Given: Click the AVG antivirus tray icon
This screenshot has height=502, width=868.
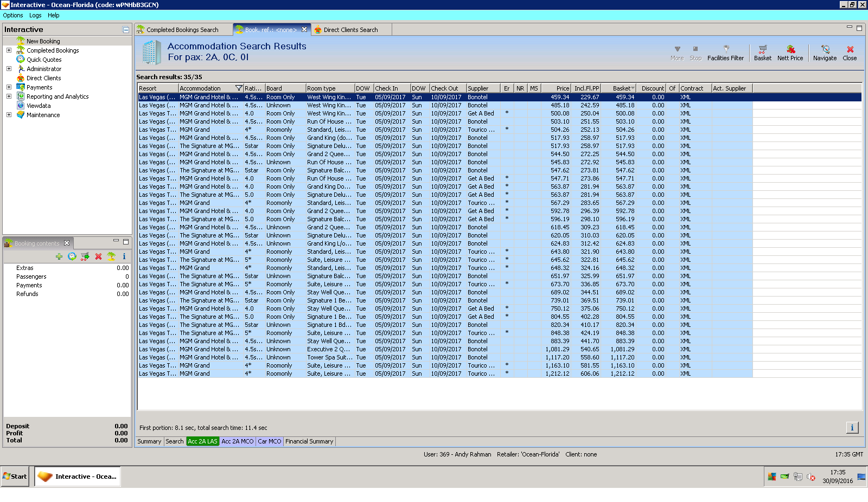Looking at the screenshot, I should pos(771,477).
